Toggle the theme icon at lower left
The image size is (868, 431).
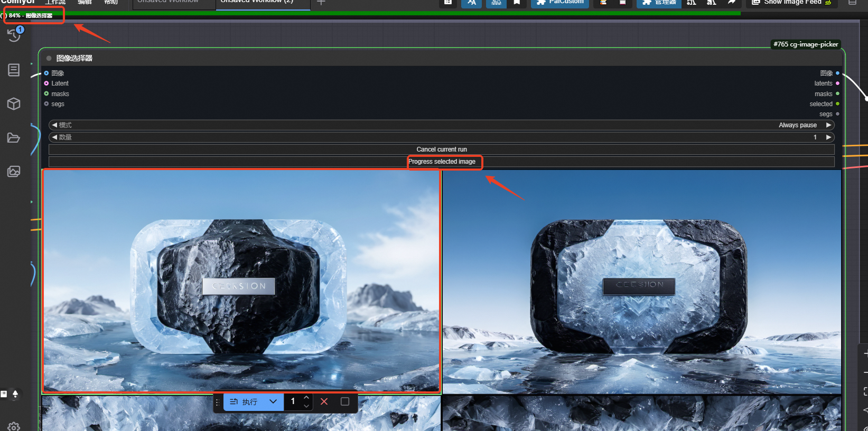(x=15, y=394)
